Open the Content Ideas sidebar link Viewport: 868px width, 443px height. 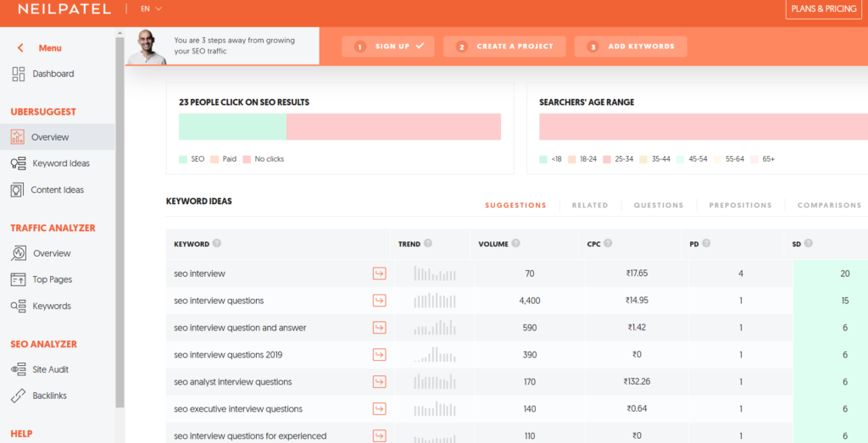coord(57,190)
